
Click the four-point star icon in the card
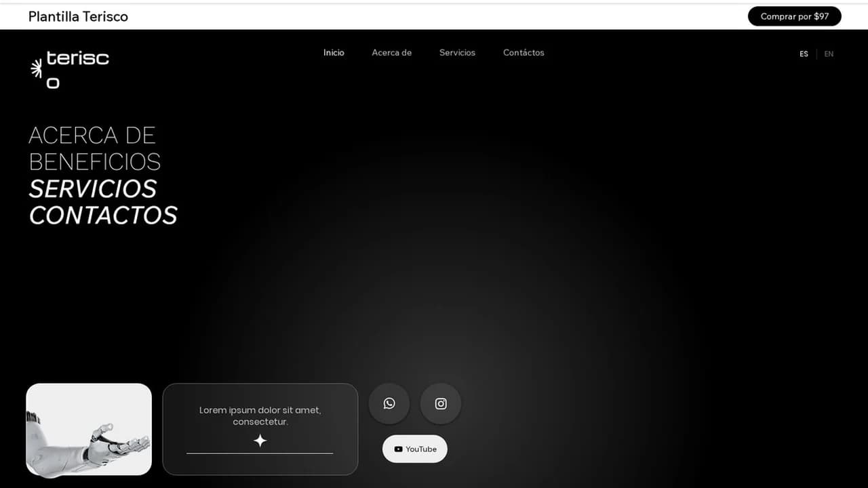pos(260,441)
